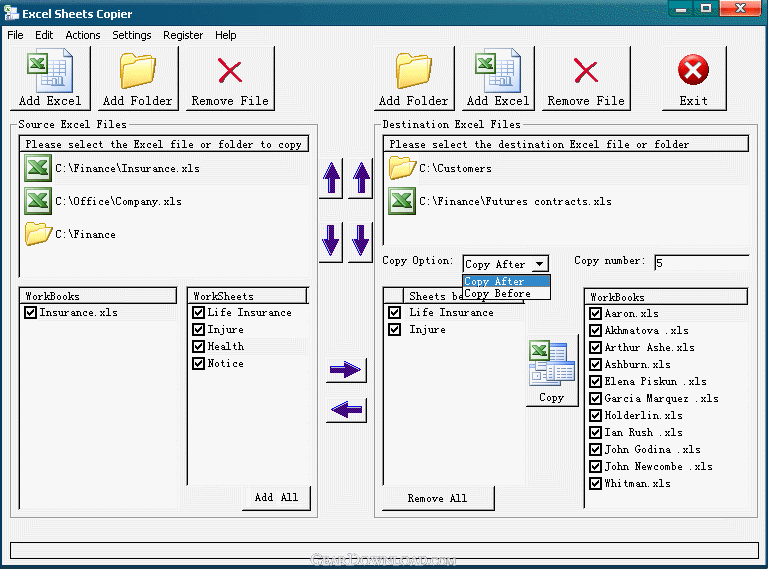Click the destination Remove File toolbar button
The width and height of the screenshot is (768, 569).
click(586, 78)
